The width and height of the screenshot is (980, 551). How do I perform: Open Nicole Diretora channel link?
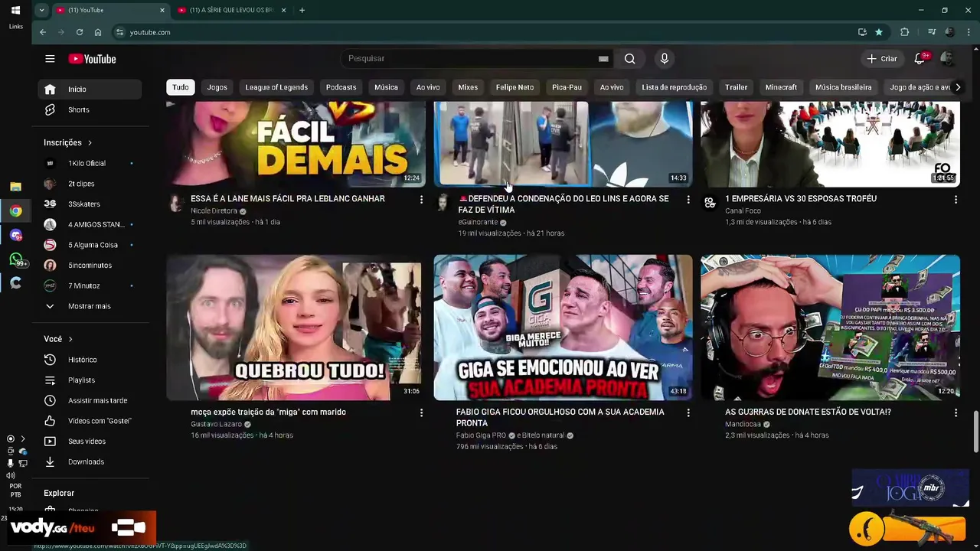tap(214, 211)
